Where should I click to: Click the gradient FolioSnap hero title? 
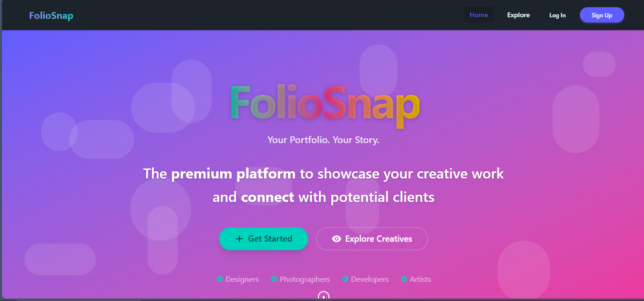[x=323, y=105]
